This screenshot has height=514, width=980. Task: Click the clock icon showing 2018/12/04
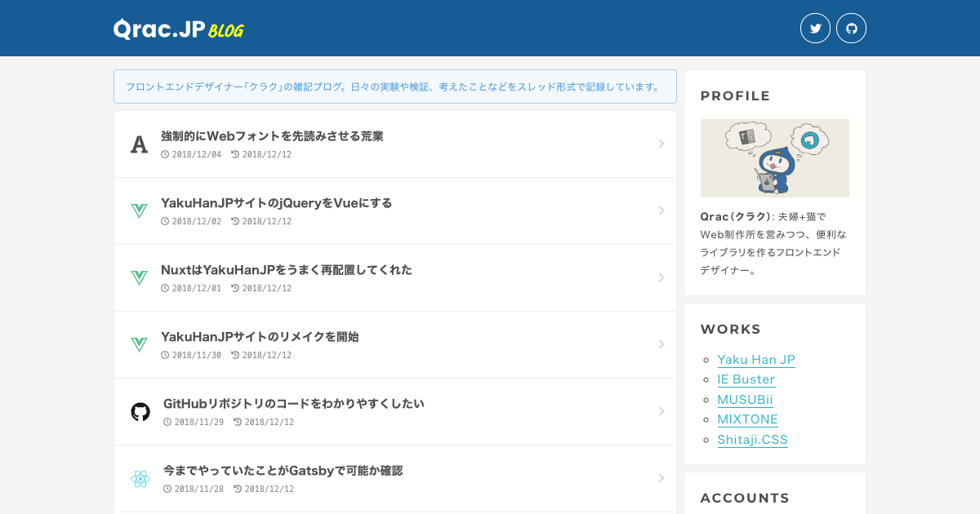tap(165, 153)
